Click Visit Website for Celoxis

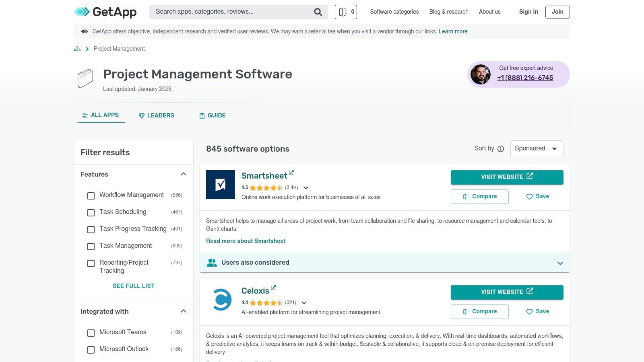point(507,292)
